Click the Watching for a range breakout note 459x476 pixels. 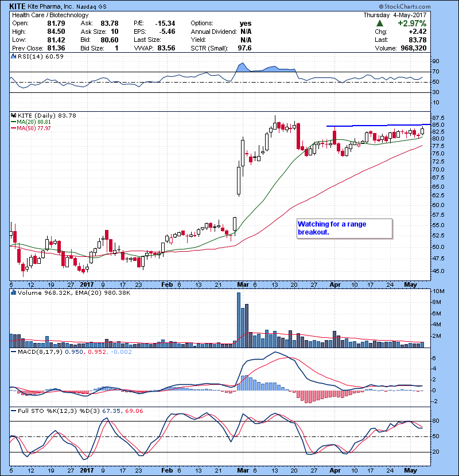(344, 228)
